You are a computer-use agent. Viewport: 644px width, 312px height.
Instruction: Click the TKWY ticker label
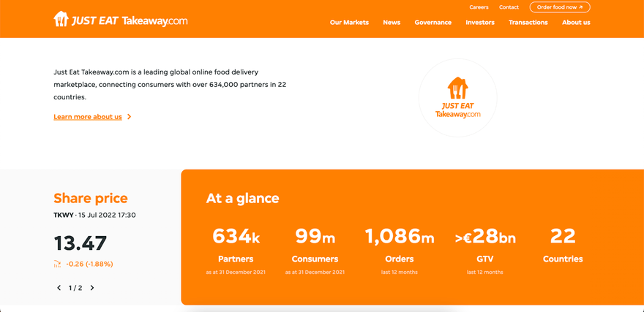pos(63,215)
